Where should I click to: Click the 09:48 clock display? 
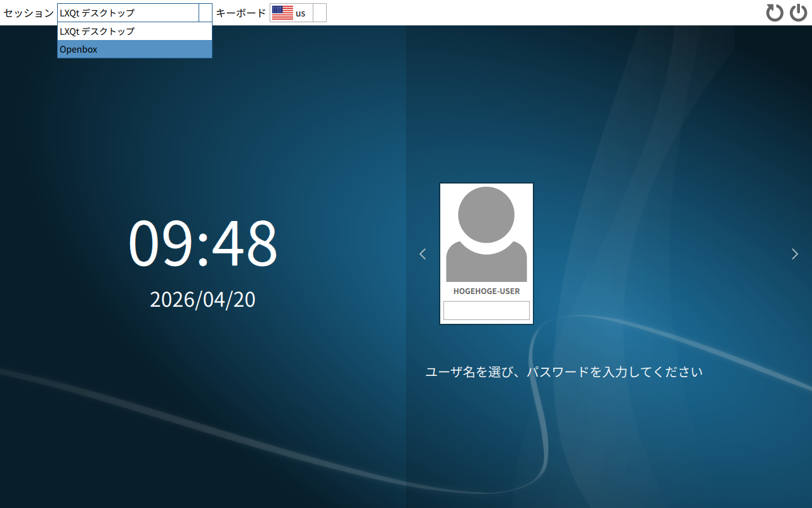point(203,243)
